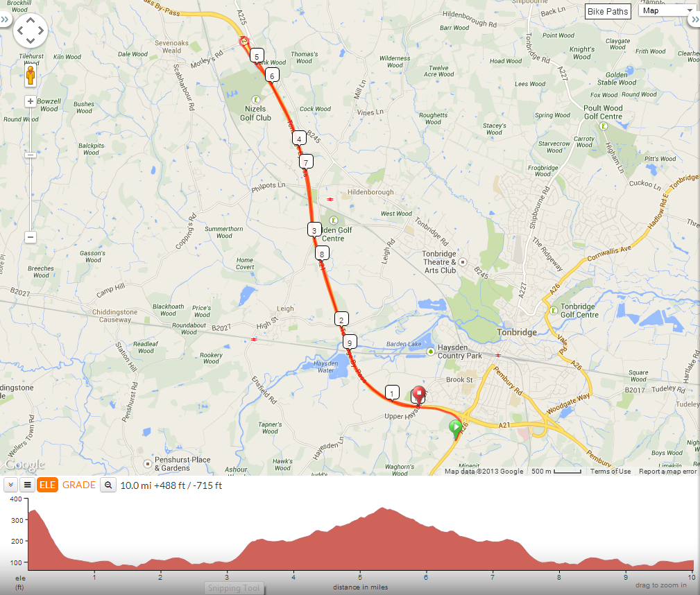Viewport: 700px width, 595px height.
Task: Select the Street View pegman icon
Action: click(31, 75)
